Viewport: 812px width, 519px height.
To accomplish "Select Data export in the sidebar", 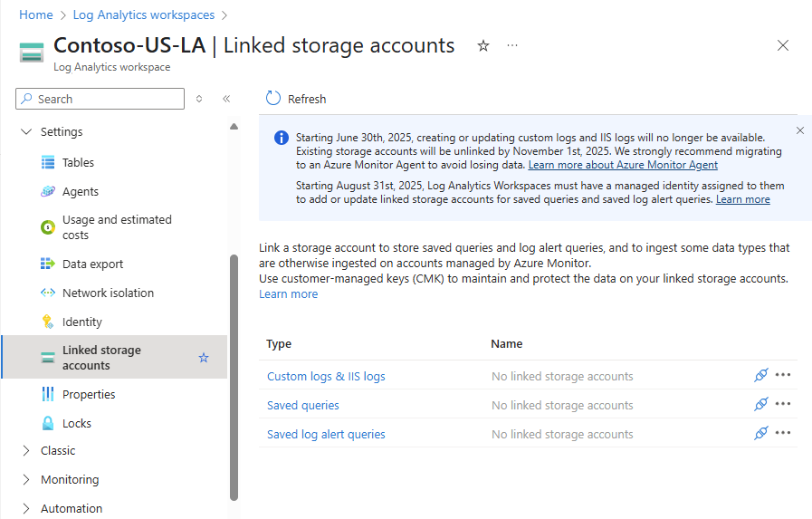I will (92, 264).
